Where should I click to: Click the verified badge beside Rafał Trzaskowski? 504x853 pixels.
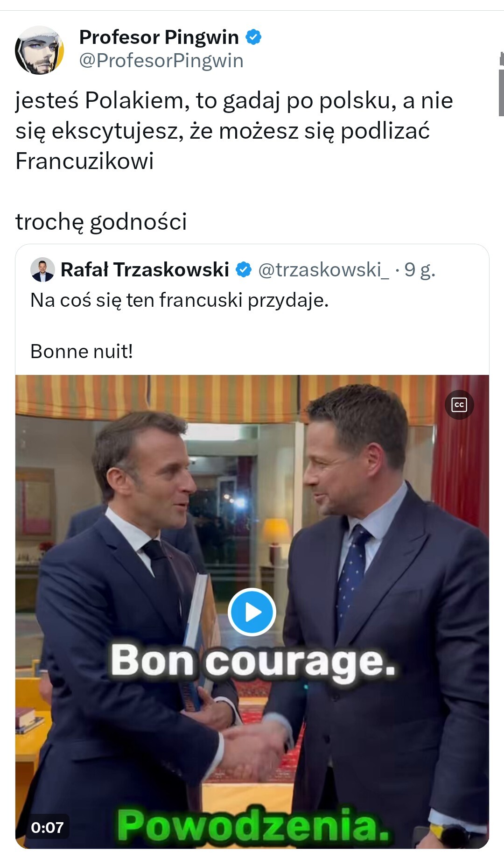point(244,270)
